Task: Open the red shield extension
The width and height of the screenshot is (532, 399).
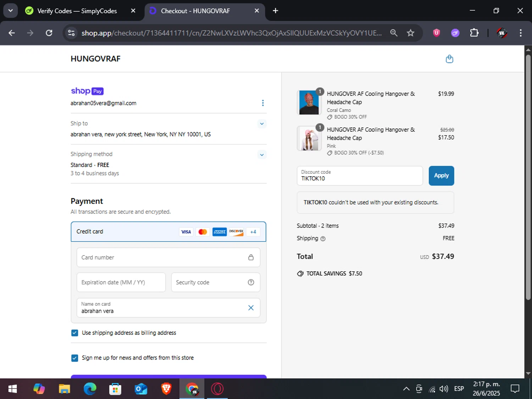Action: pos(437,33)
